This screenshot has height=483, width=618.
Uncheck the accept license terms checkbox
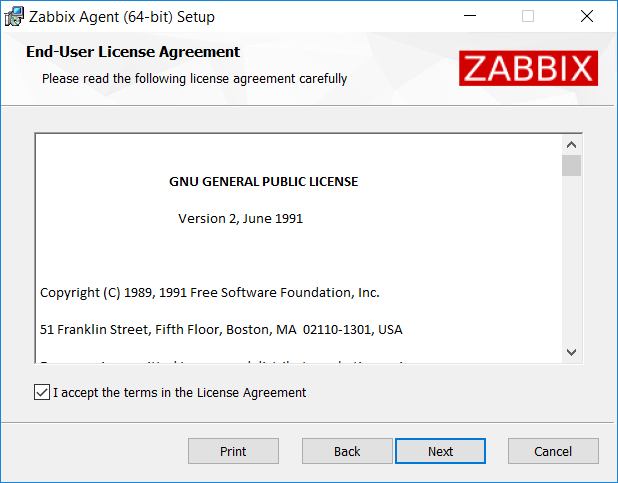[x=42, y=393]
